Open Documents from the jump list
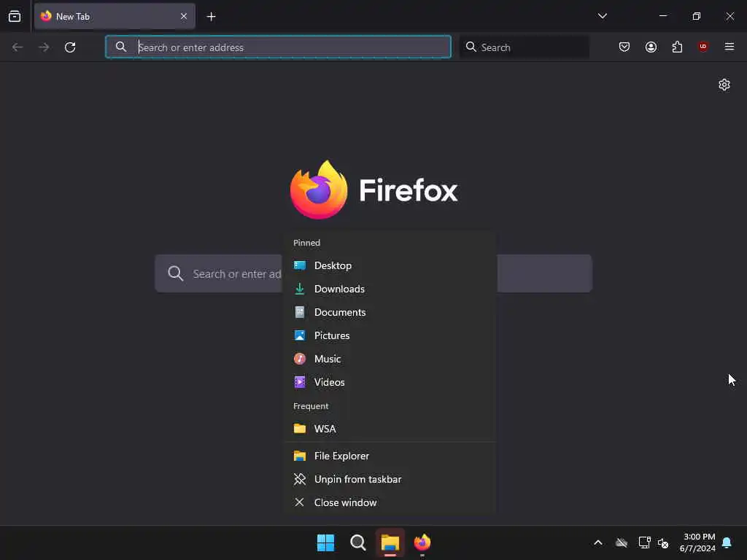This screenshot has width=747, height=560. click(x=390, y=312)
